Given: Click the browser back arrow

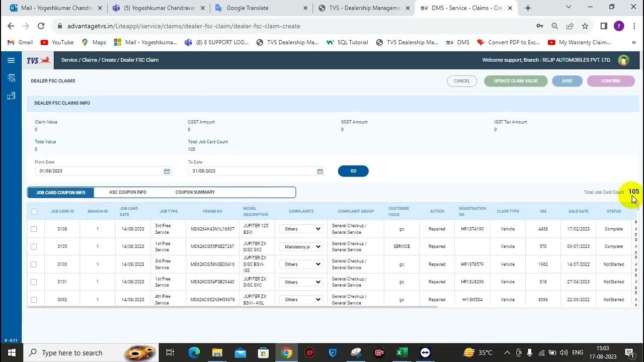Looking at the screenshot, I should point(11,26).
